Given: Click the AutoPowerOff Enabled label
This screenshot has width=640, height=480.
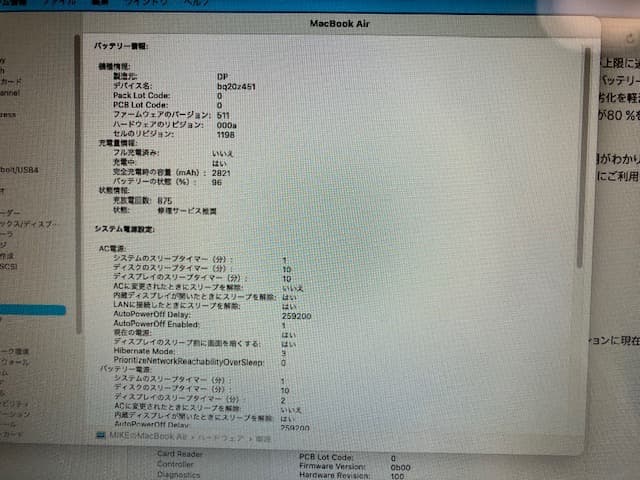Looking at the screenshot, I should [x=156, y=324].
